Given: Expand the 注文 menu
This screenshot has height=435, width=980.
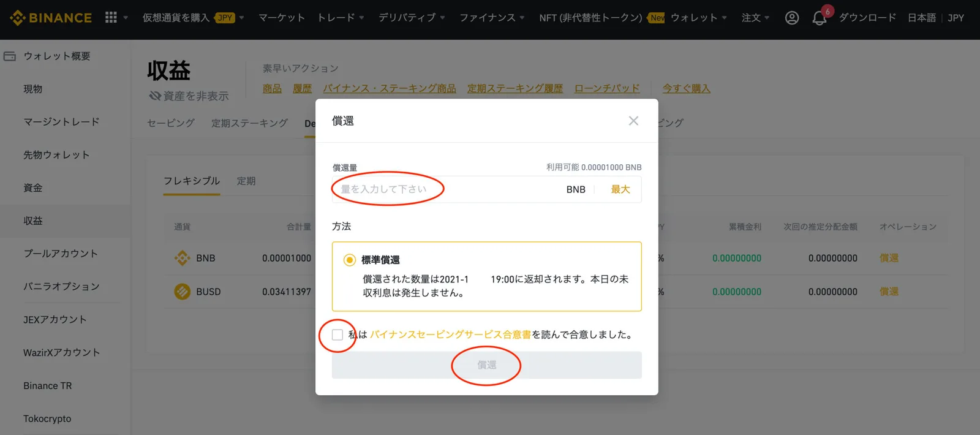Looking at the screenshot, I should [755, 18].
